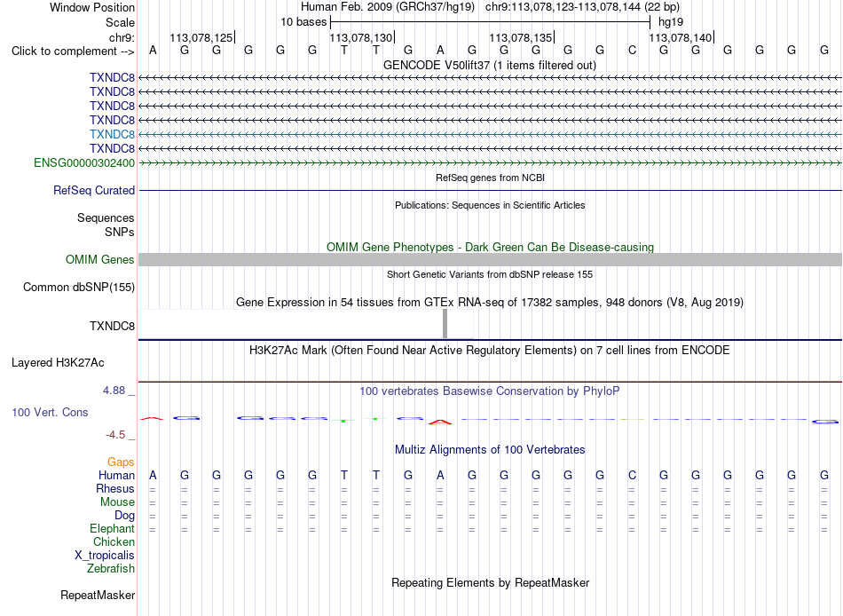This screenshot has width=843, height=616.
Task: Click the GTEx Gene Expression track title
Action: click(x=490, y=303)
